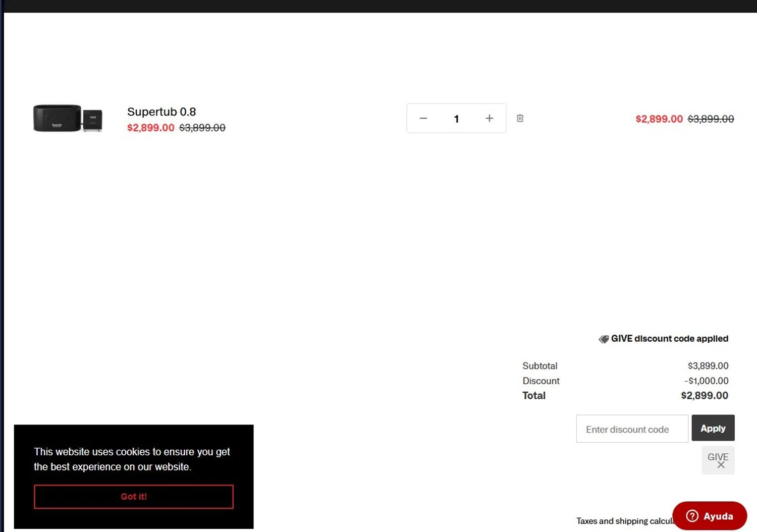757x532 pixels.
Task: Accept cookies with Got it! button
Action: tap(134, 497)
